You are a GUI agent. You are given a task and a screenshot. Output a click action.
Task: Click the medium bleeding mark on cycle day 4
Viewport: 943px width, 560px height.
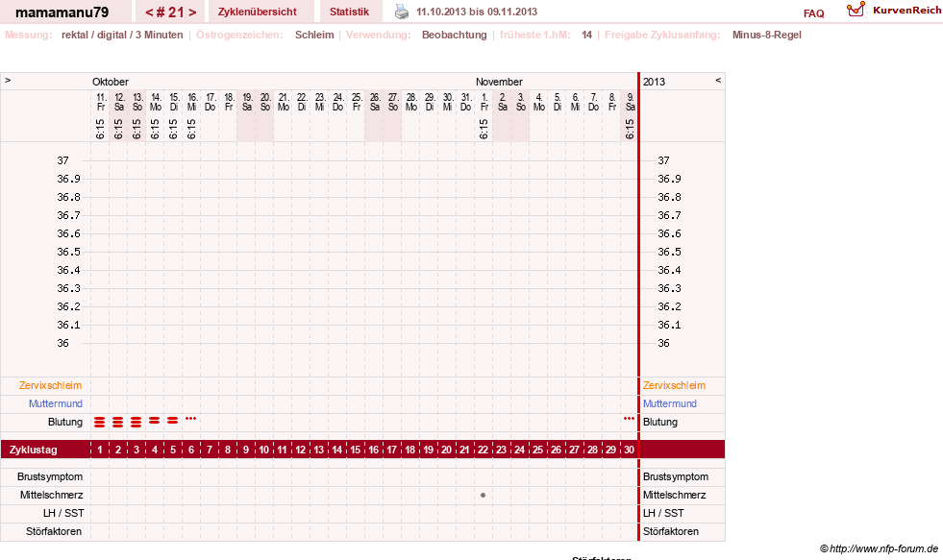[155, 421]
